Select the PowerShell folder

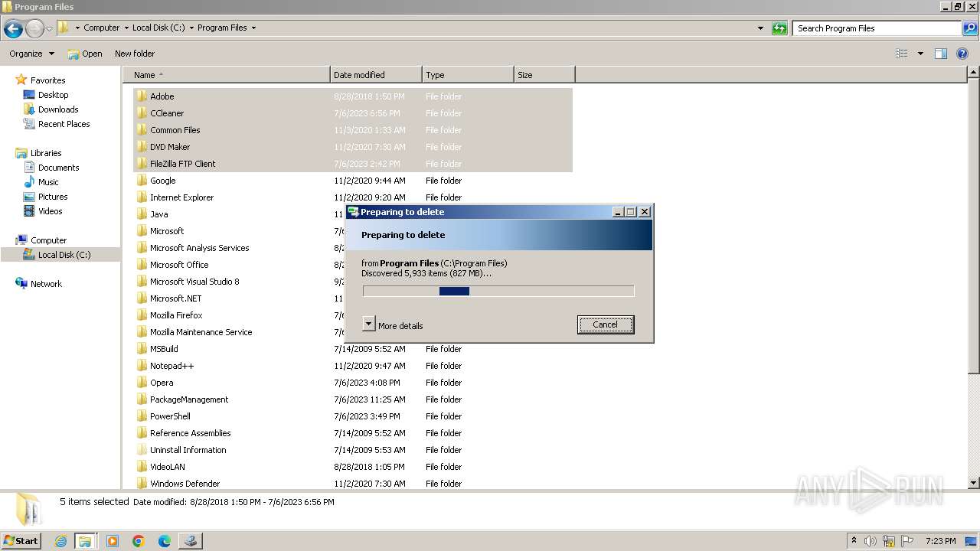[x=170, y=416]
